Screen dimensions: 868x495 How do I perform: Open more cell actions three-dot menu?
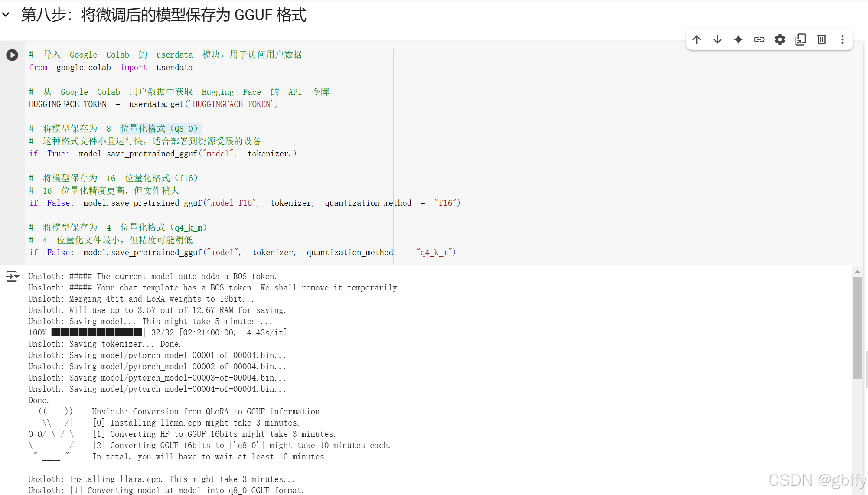coord(842,39)
